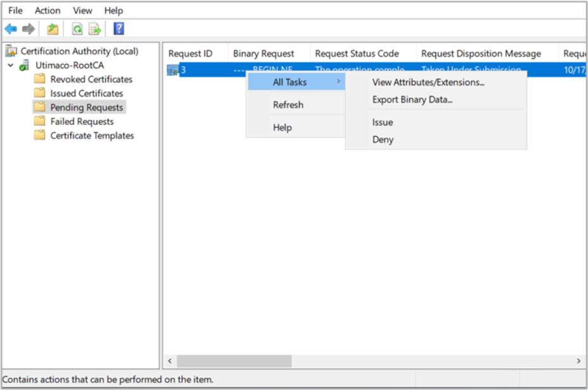Click the horizontal scrollbar right arrow
This screenshot has width=588, height=390.
coord(578,361)
